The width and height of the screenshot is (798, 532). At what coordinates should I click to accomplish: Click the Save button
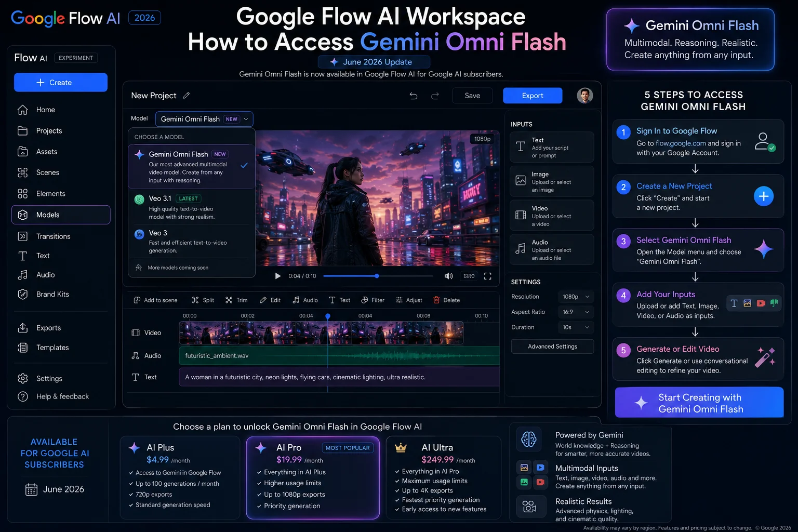coord(472,96)
